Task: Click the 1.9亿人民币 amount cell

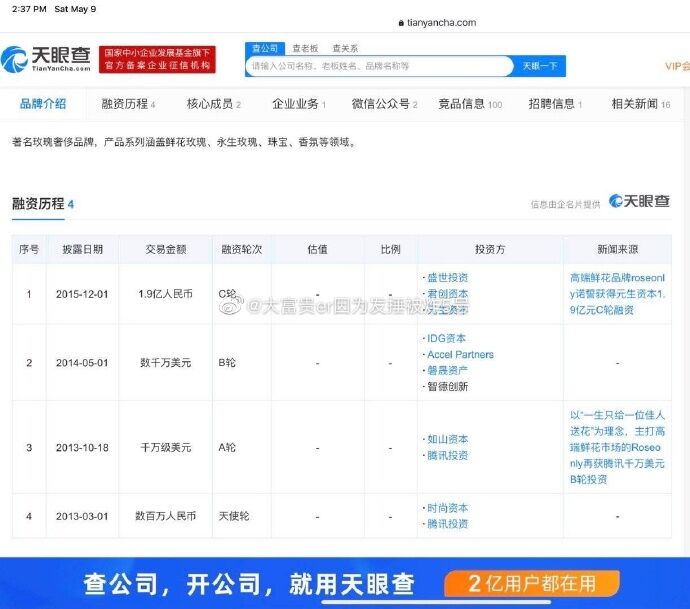Action: [x=165, y=294]
